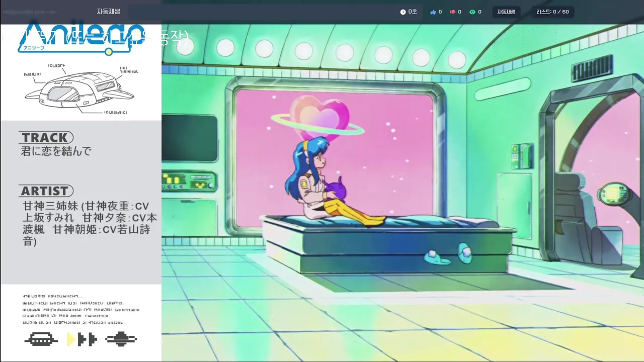The image size is (644, 362).
Task: Click the spaceship diagram illustration
Action: point(80,89)
